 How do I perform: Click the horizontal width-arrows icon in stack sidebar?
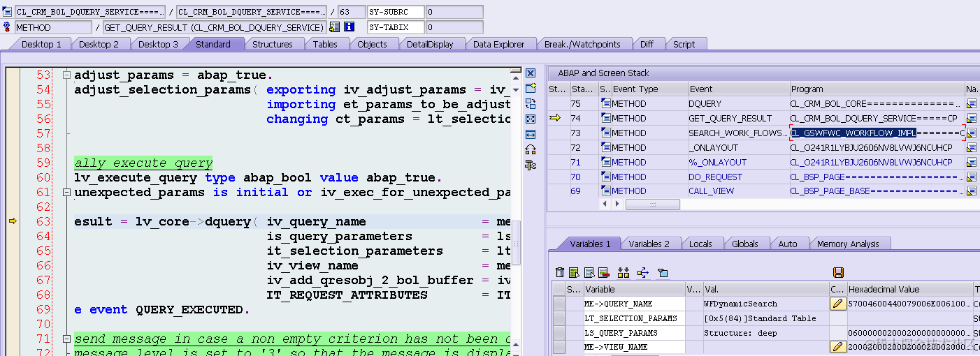[x=531, y=134]
